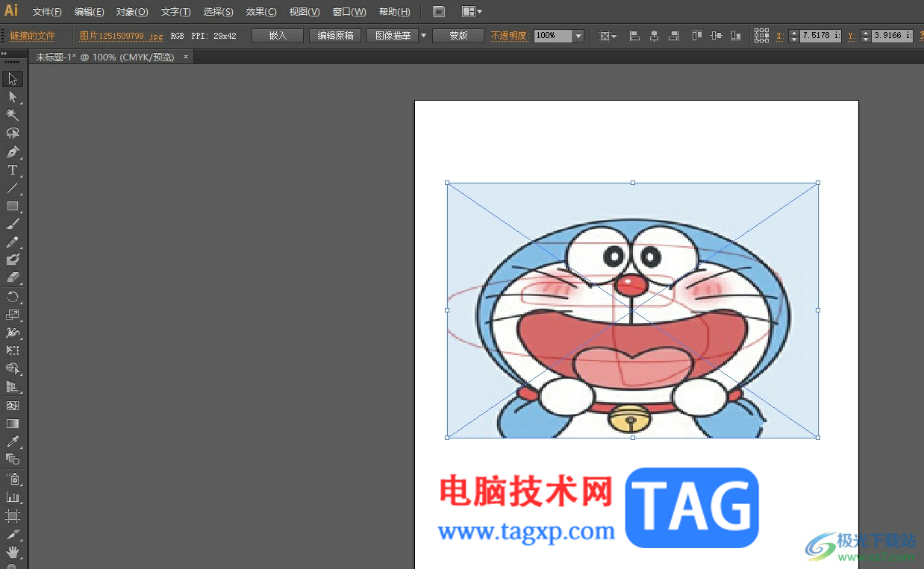924x569 pixels.
Task: Open Adobe Bridge with Br icon
Action: (439, 12)
